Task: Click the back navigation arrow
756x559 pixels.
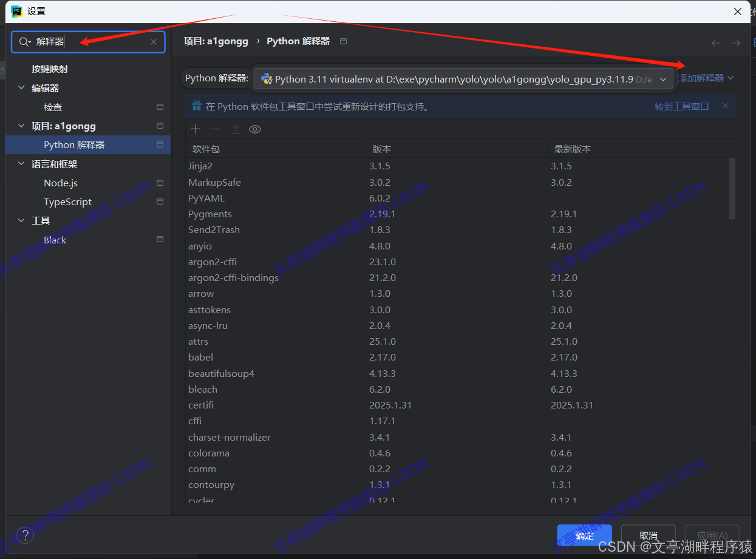Action: pyautogui.click(x=716, y=42)
